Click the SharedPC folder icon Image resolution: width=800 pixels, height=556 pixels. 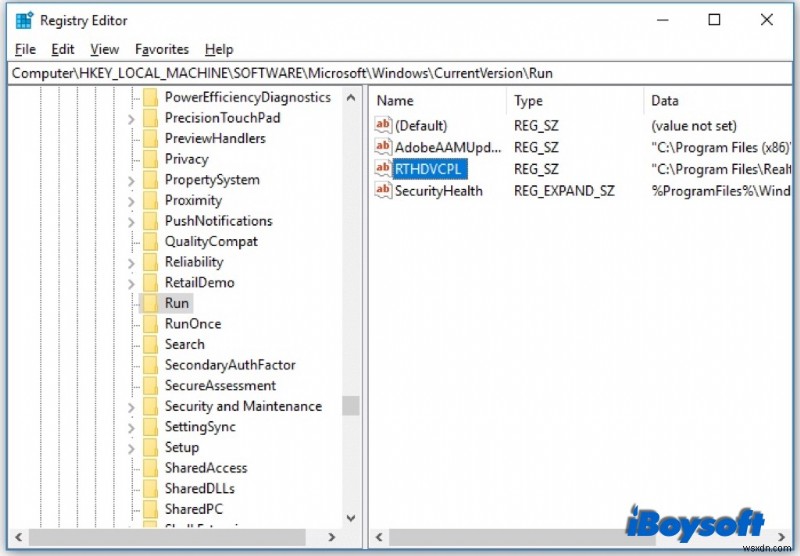pyautogui.click(x=151, y=509)
